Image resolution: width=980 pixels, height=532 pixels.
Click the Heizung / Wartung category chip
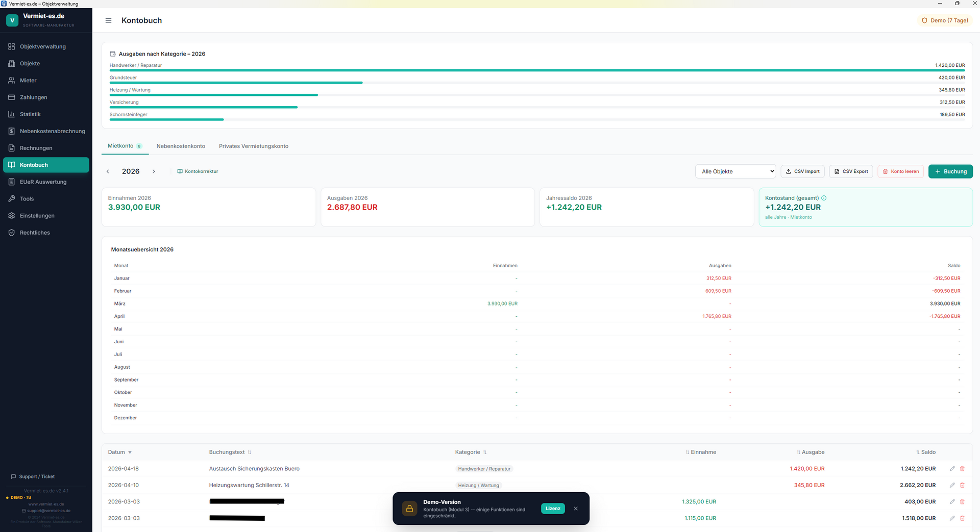point(478,485)
